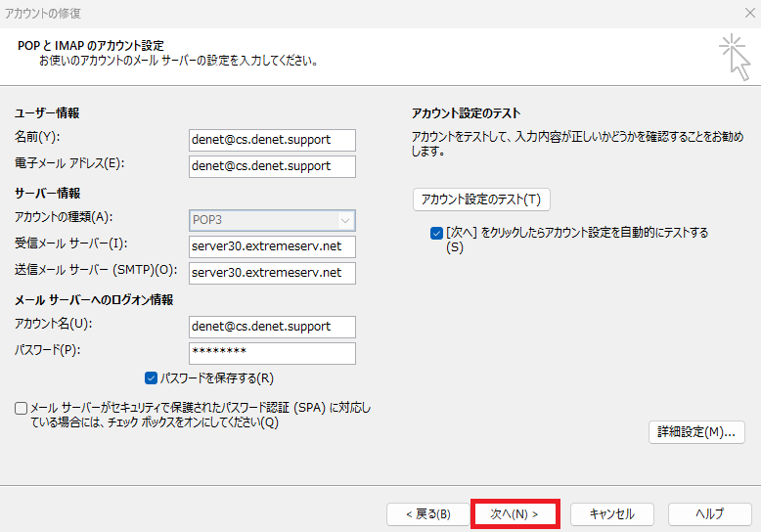
Task: Click the 受信メール サーバー(I) label
Action: pyautogui.click(x=70, y=244)
